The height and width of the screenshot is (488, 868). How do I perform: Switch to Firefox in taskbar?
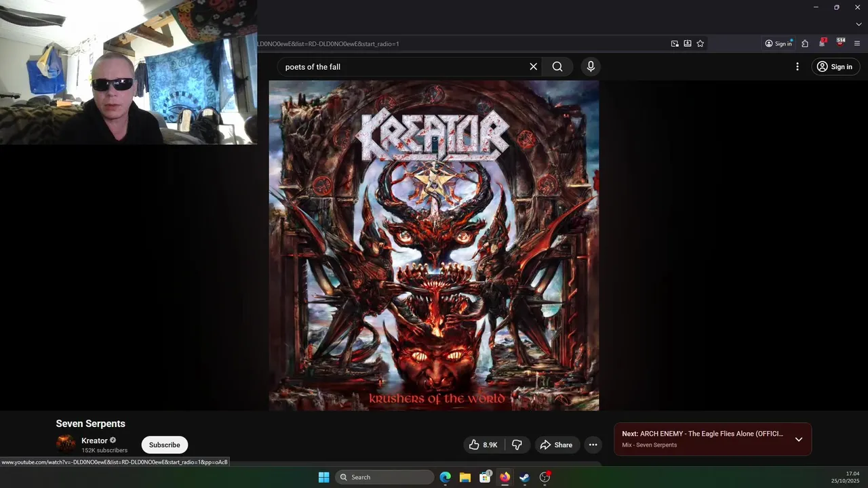point(505,477)
